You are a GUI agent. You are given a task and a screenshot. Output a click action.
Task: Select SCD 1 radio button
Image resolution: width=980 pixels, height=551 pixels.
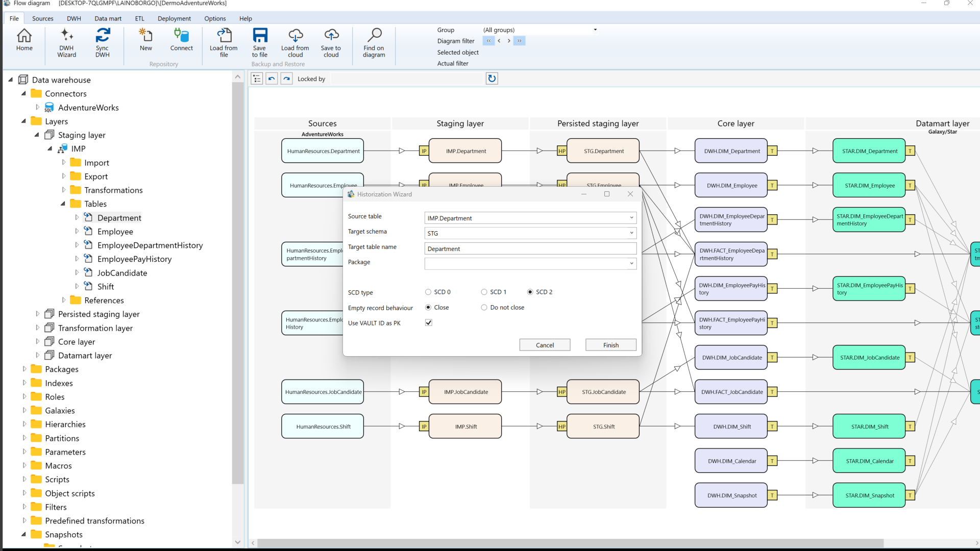[x=484, y=292]
